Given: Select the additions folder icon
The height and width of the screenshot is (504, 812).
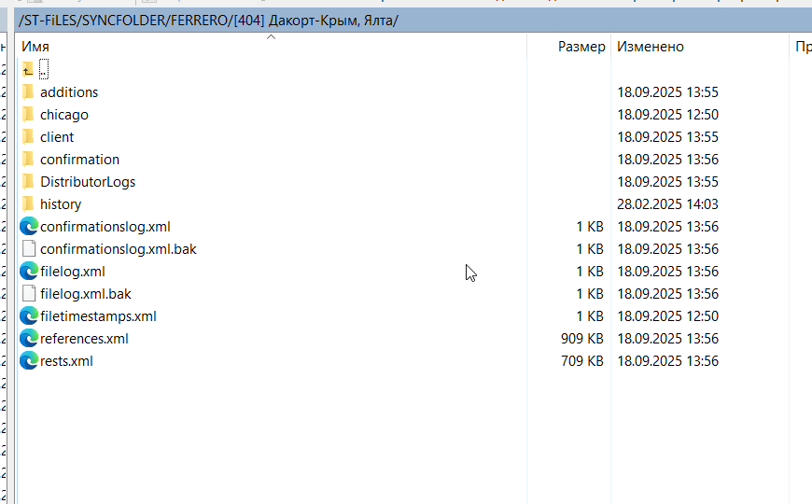Looking at the screenshot, I should point(28,91).
